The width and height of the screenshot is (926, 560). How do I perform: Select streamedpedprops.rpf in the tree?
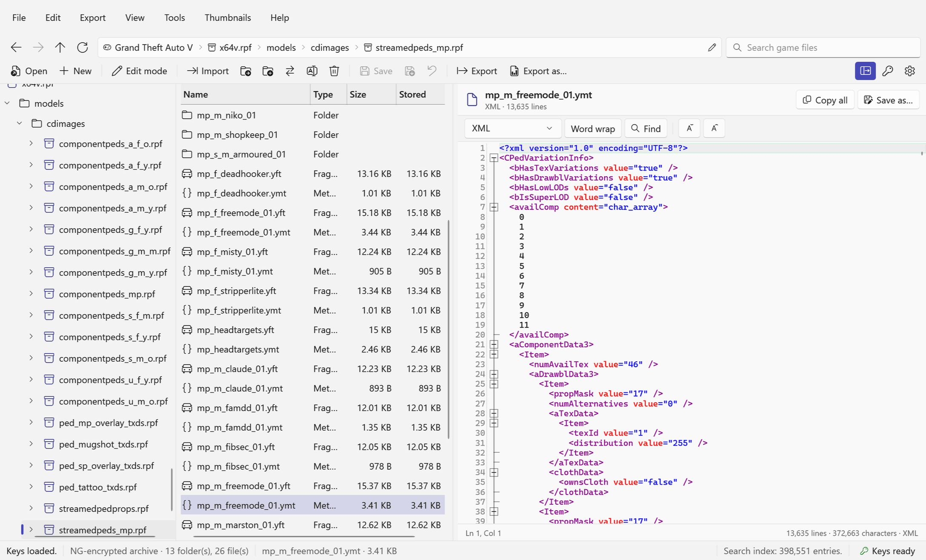pos(104,509)
